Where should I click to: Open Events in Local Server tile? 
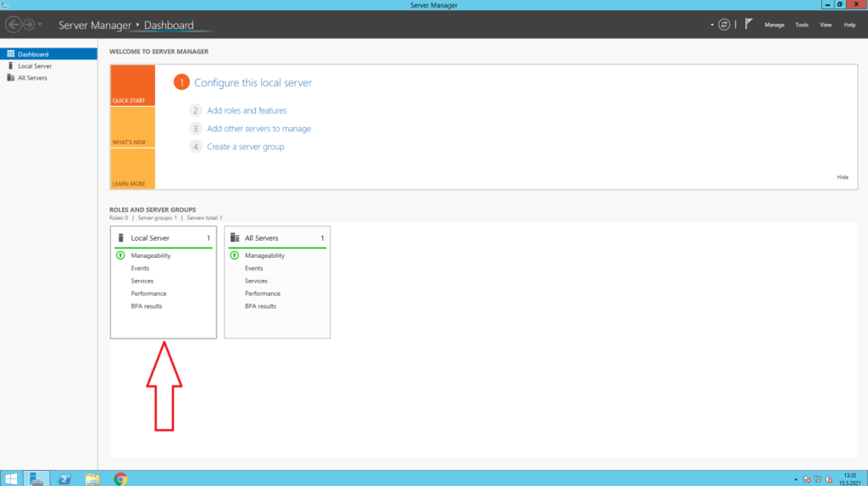click(140, 268)
